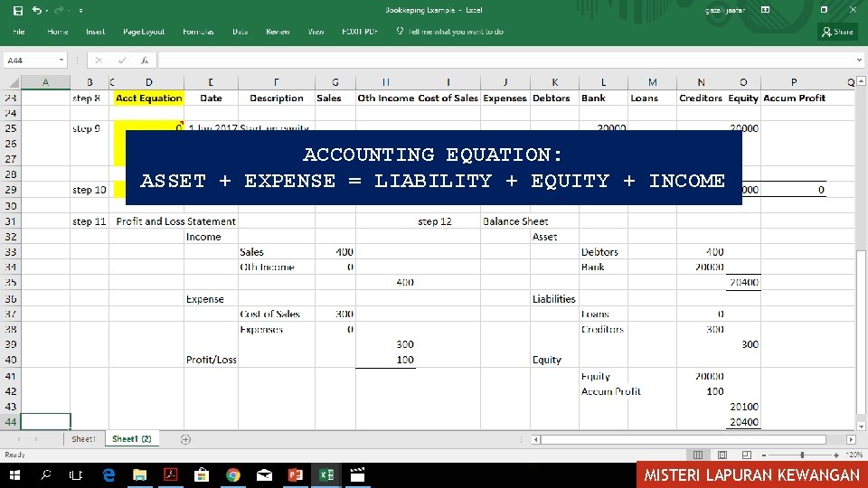The image size is (868, 488).
Task: Save the workbook with the Save icon
Action: 18,11
